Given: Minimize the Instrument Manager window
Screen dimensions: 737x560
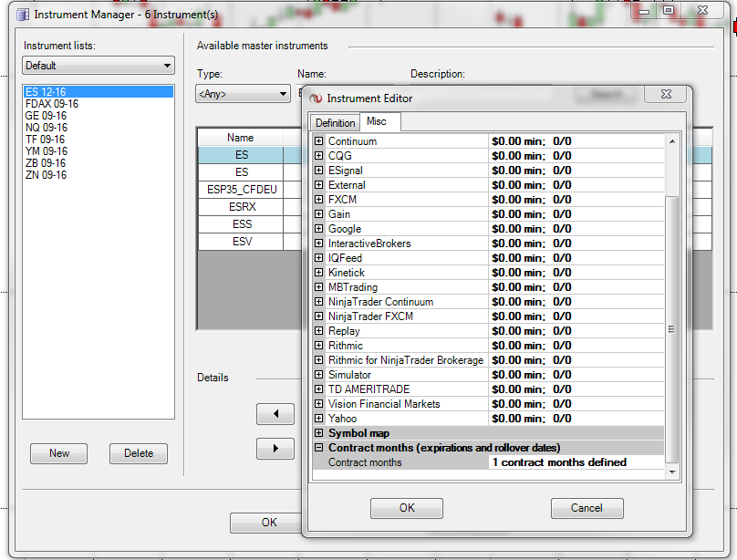Looking at the screenshot, I should pyautogui.click(x=644, y=10).
